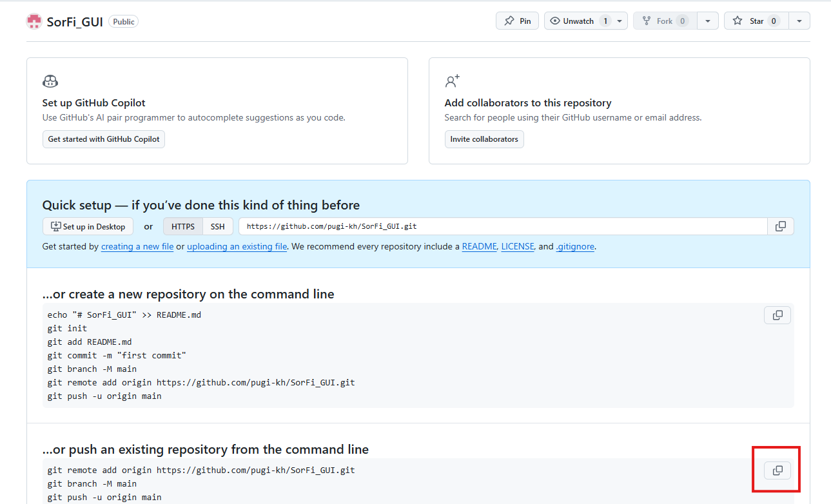Click the Set up GitHub Copilot heading
Viewport: 831px width, 504px height.
[94, 102]
